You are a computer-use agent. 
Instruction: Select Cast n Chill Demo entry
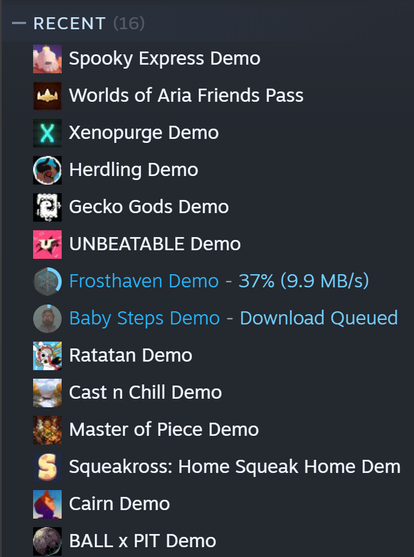(x=208, y=393)
